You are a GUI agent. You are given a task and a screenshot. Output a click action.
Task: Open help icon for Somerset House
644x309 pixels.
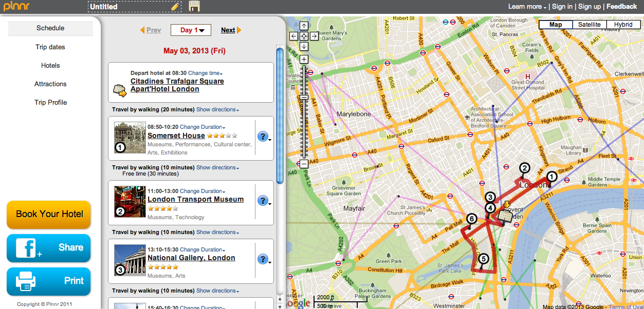[263, 137]
